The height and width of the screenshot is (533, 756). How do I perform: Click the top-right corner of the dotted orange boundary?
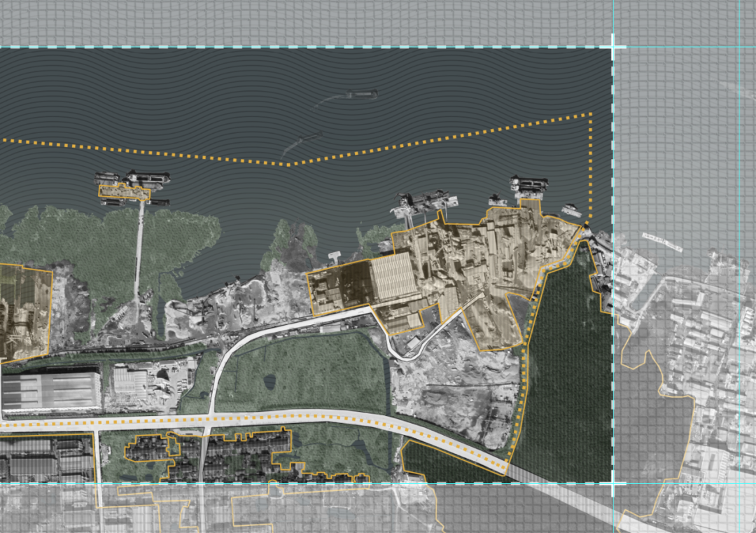[591, 113]
